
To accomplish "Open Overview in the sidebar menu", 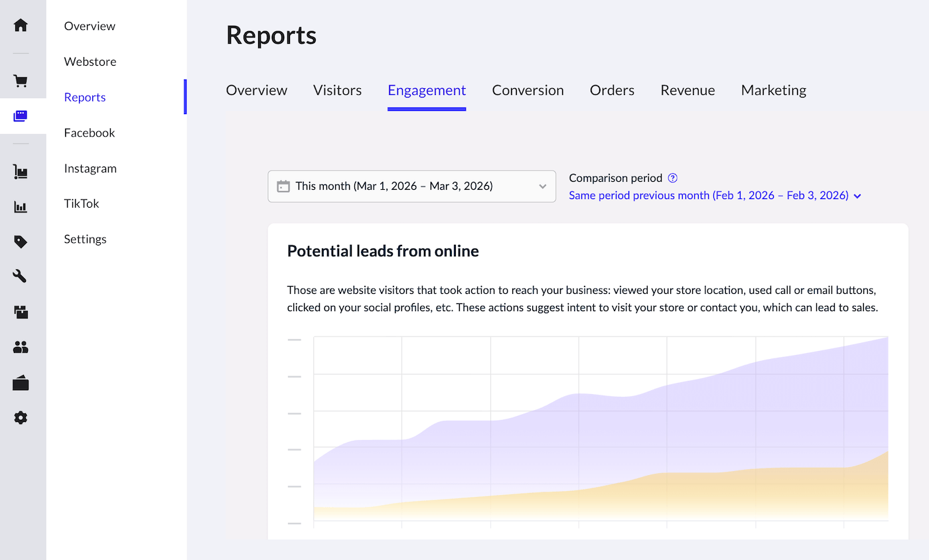I will point(90,26).
